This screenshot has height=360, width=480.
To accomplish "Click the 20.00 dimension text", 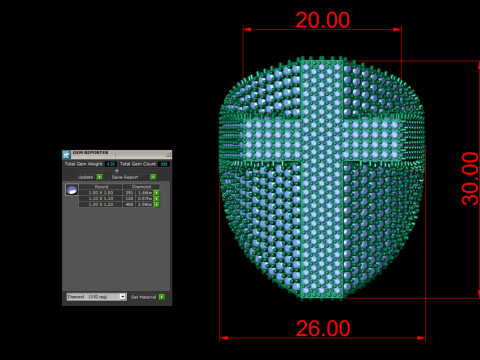I will pyautogui.click(x=322, y=20).
